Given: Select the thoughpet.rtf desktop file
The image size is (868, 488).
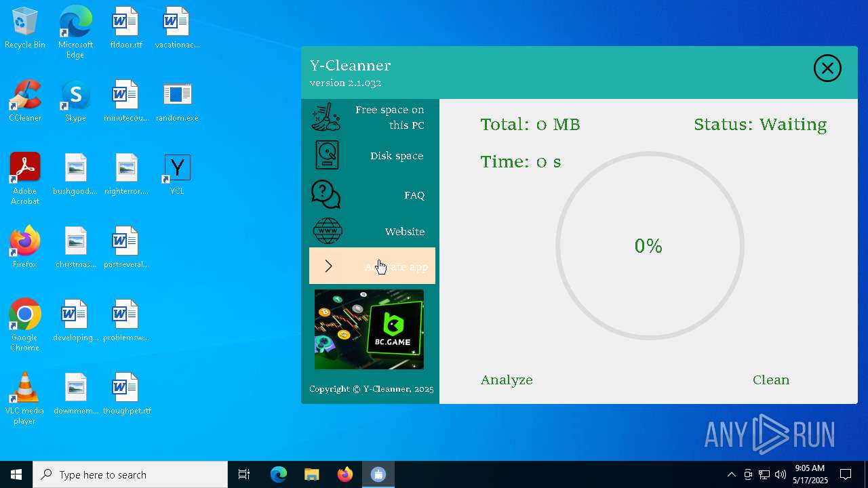Looking at the screenshot, I should point(126,394).
